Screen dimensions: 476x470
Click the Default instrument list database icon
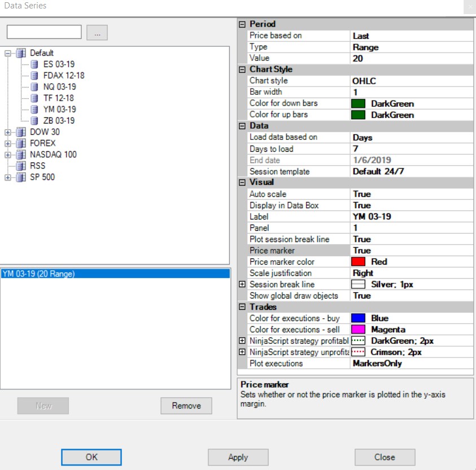coord(21,53)
